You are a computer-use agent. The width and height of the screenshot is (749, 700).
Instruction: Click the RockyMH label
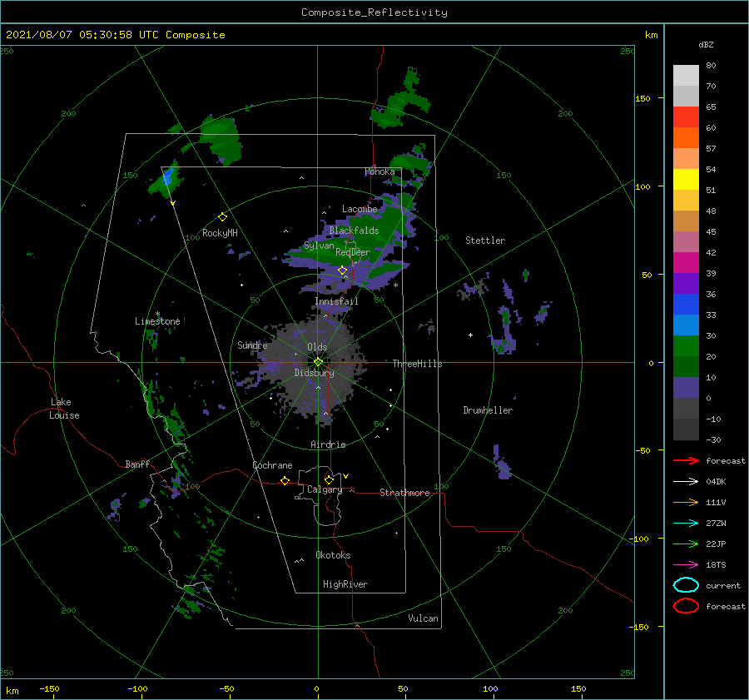point(220,233)
